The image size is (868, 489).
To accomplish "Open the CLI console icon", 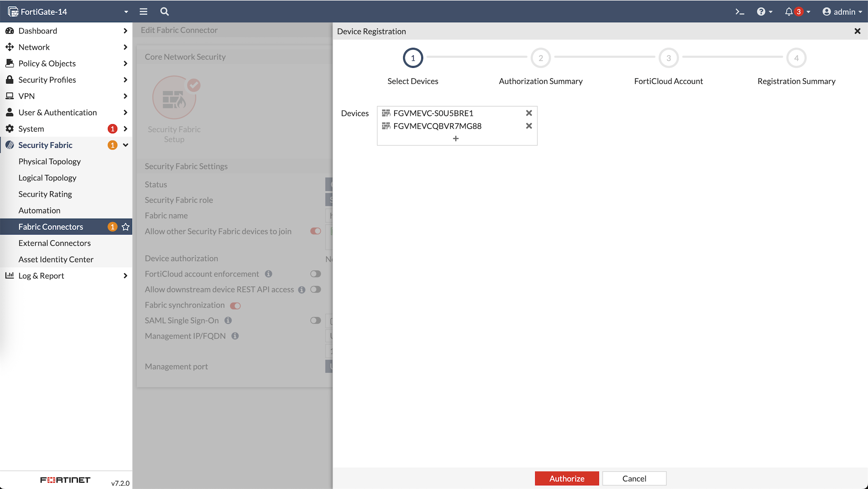I will click(740, 12).
